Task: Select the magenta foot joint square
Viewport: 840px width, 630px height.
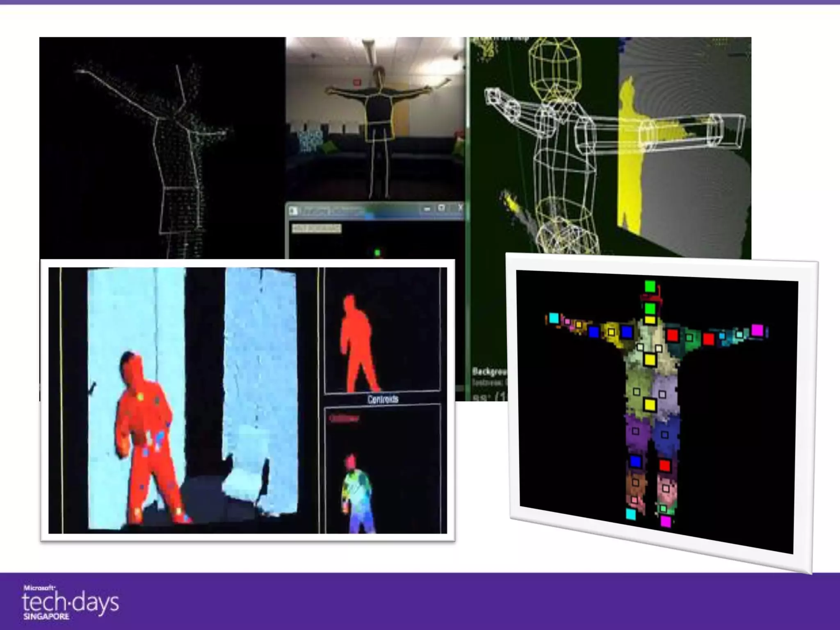Action: pos(666,522)
